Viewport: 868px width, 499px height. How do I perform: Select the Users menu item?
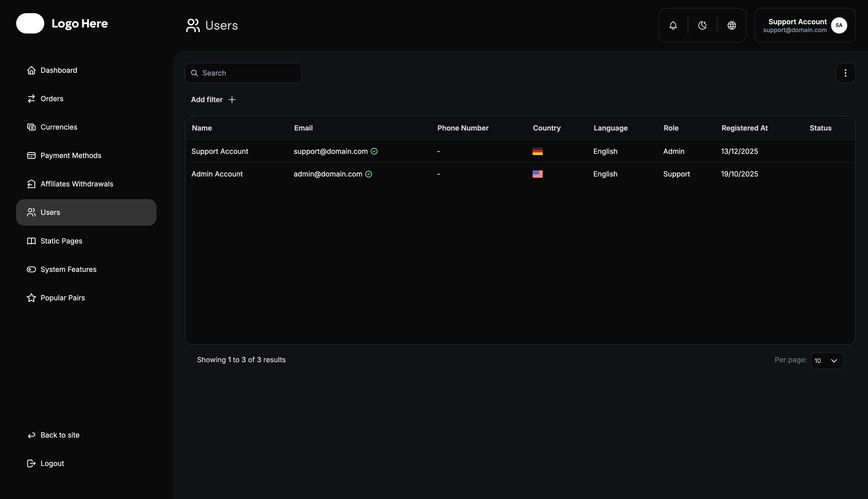pos(51,212)
